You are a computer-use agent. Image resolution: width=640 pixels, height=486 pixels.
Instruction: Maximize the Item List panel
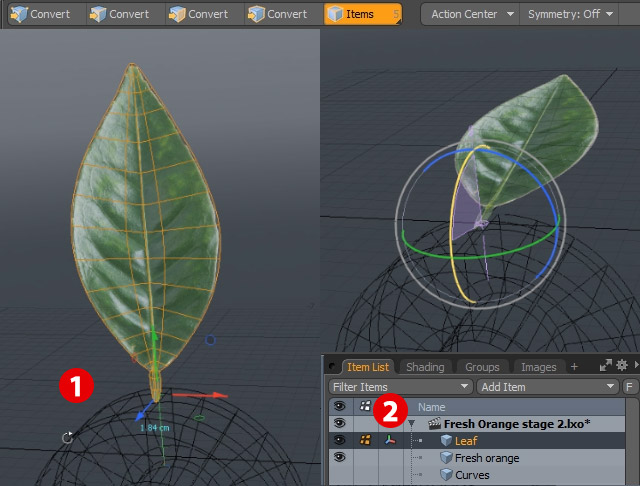[606, 365]
